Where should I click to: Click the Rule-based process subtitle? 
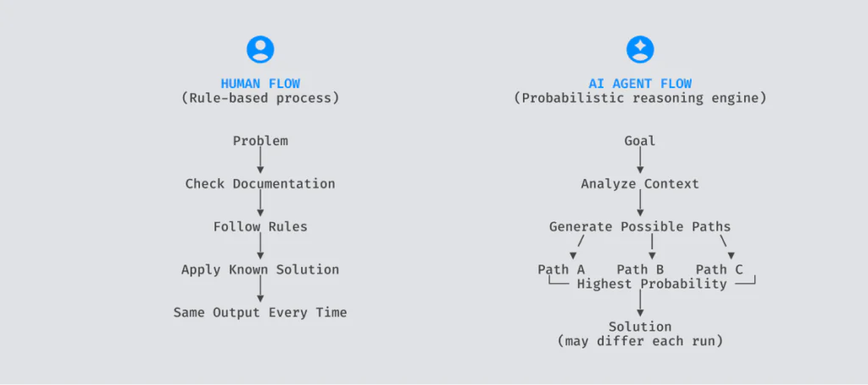260,98
